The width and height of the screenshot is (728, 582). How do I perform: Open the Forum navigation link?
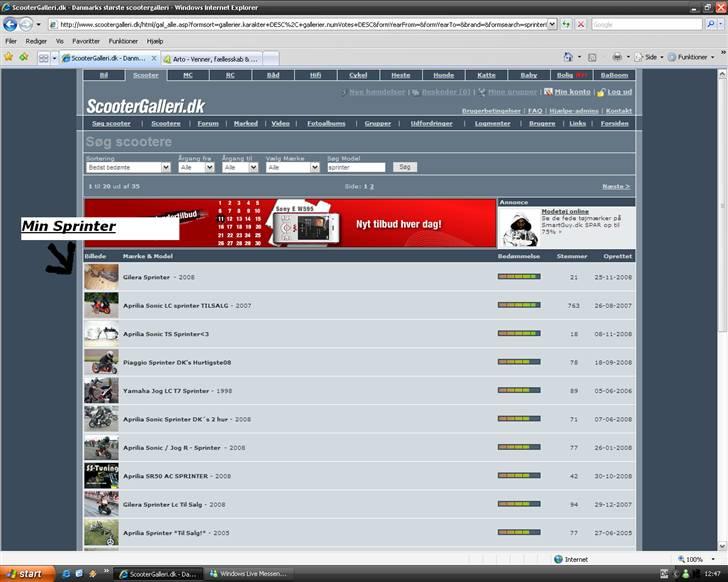pos(208,123)
